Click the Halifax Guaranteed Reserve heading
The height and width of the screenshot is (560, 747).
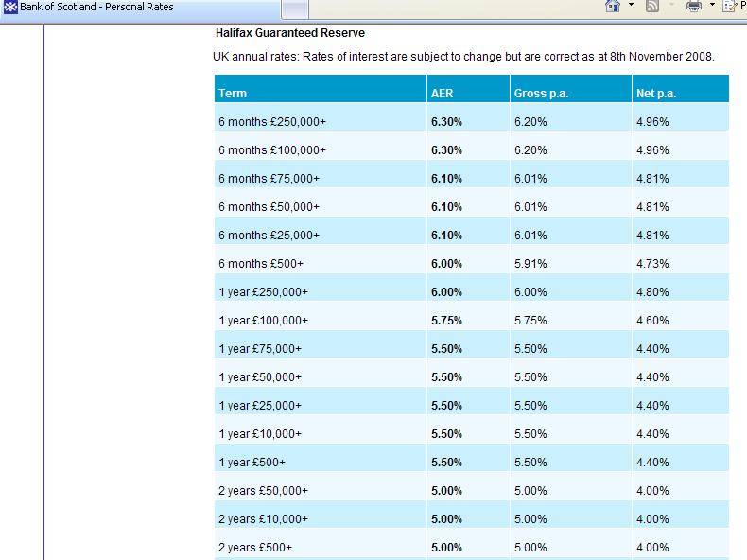click(x=290, y=33)
